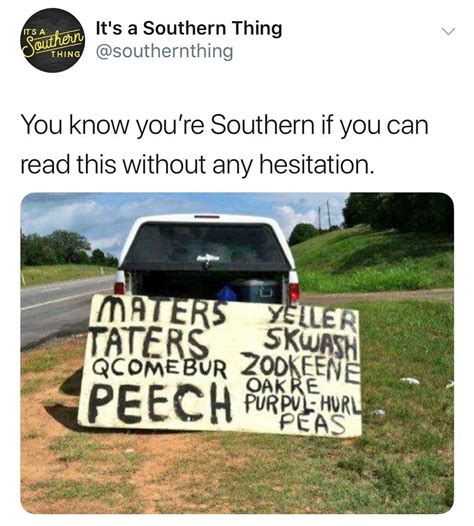This screenshot has width=474, height=526.
Task: Click the ZODKEENE word on the sign
Action: click(x=300, y=370)
